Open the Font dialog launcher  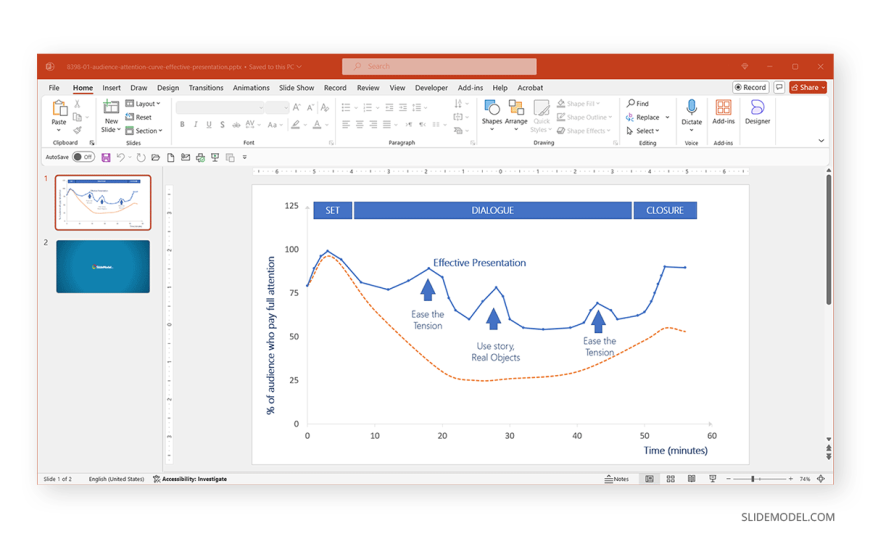click(x=331, y=143)
